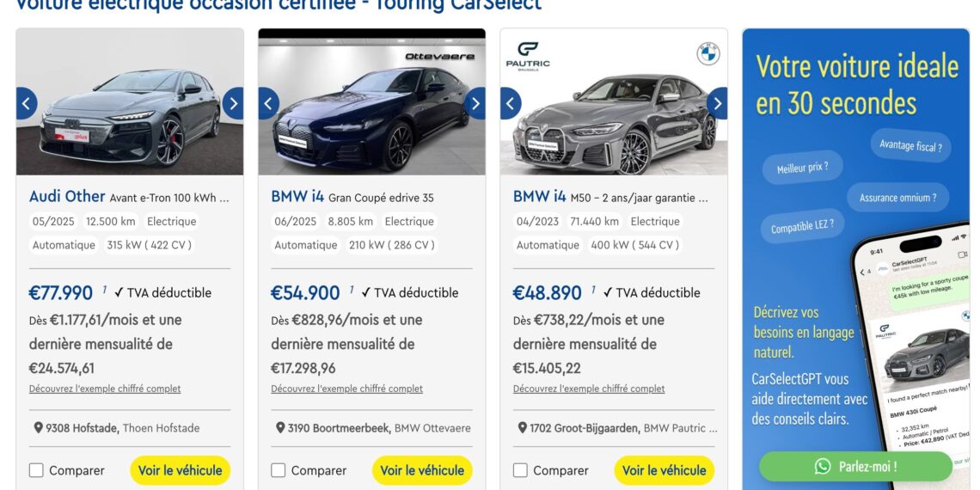Open price footnote 1 next to €54.900
This screenshot has height=490, width=980.
[x=351, y=289]
